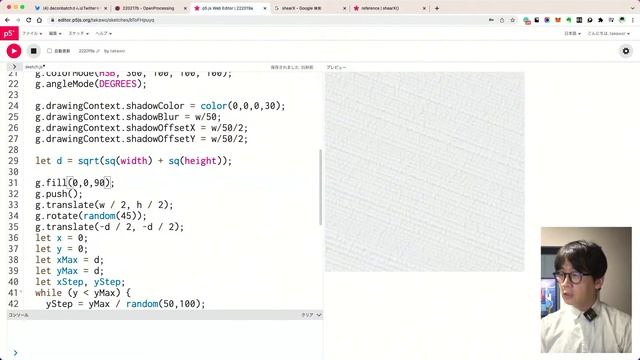Edit the sketch name with pencil icon
This screenshot has width=640, height=360.
98,51
